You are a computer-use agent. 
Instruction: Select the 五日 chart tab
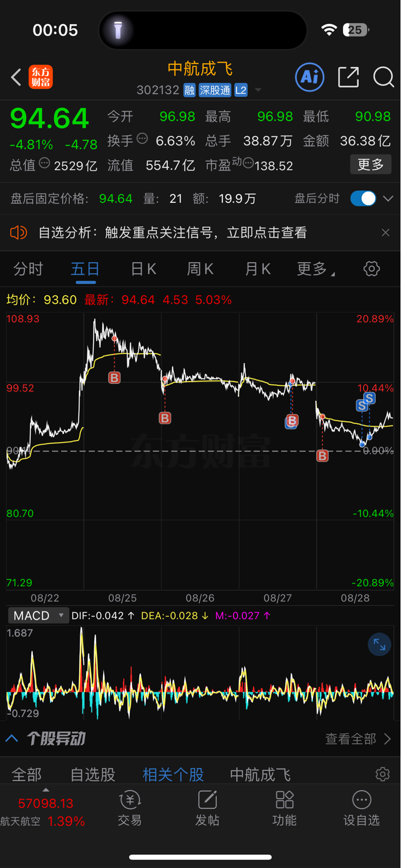coord(86,269)
